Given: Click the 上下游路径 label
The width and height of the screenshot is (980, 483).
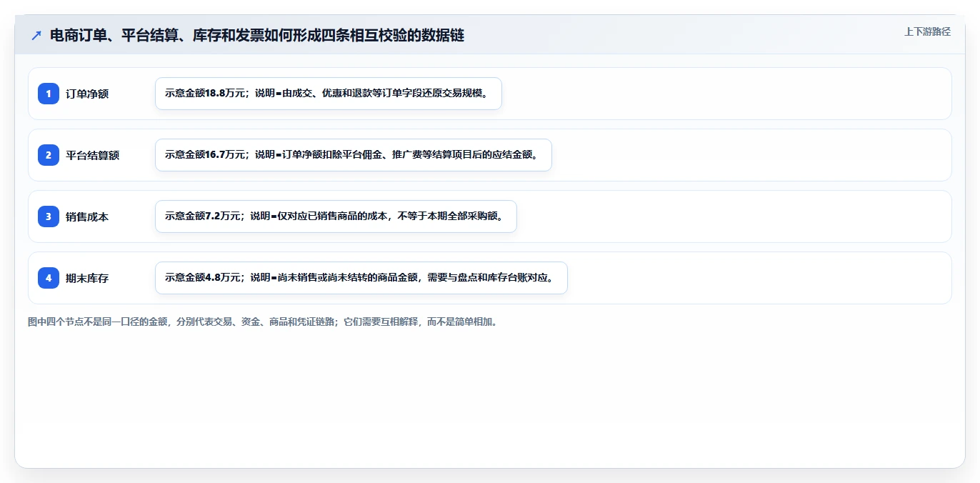Looking at the screenshot, I should 927,31.
